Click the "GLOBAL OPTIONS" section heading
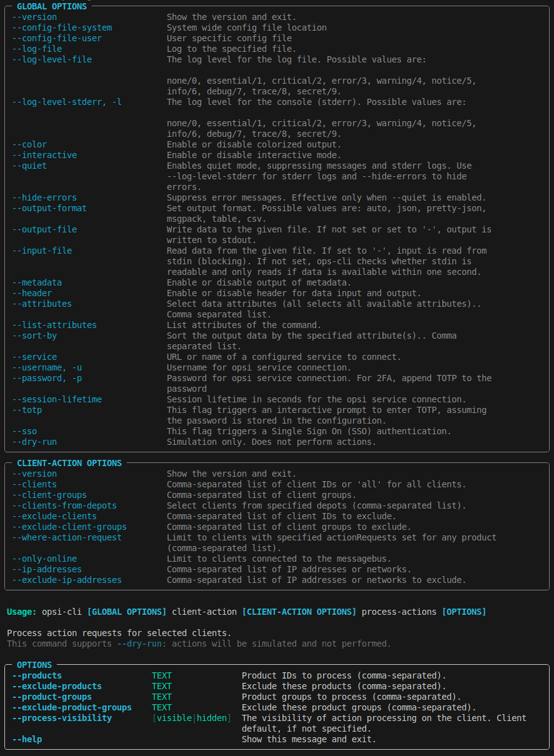554x756 pixels. [52, 6]
